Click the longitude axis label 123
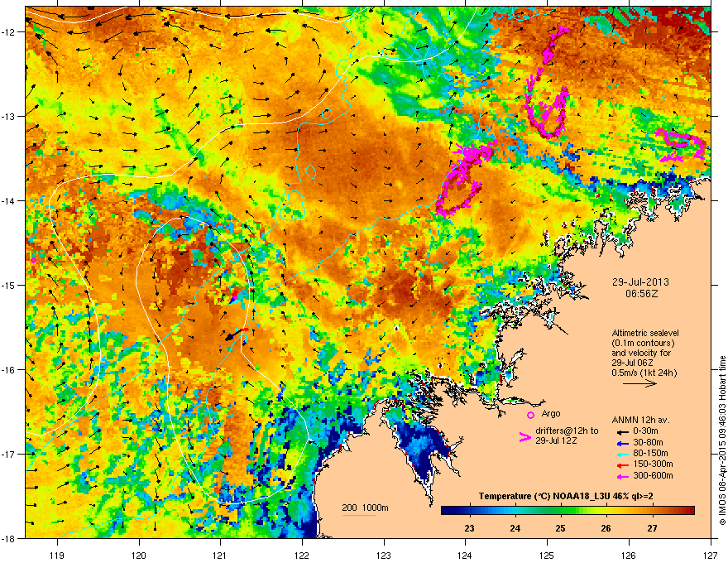 pyautogui.click(x=384, y=555)
